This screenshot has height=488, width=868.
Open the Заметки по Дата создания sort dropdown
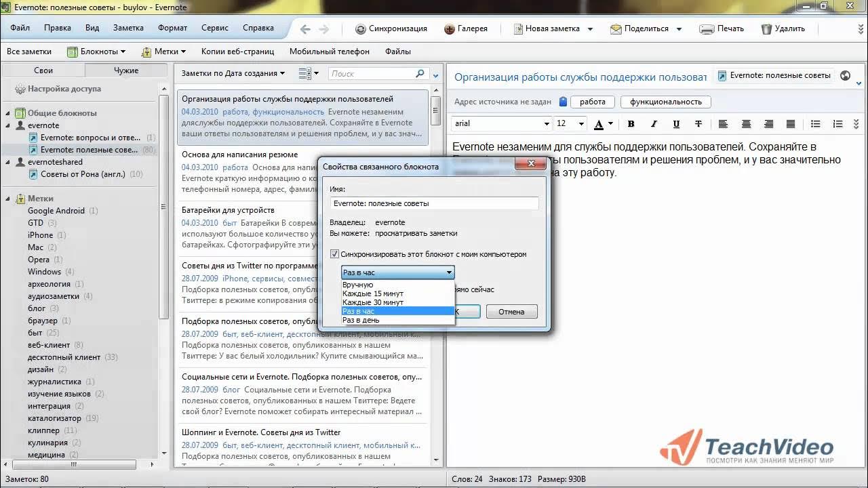233,73
